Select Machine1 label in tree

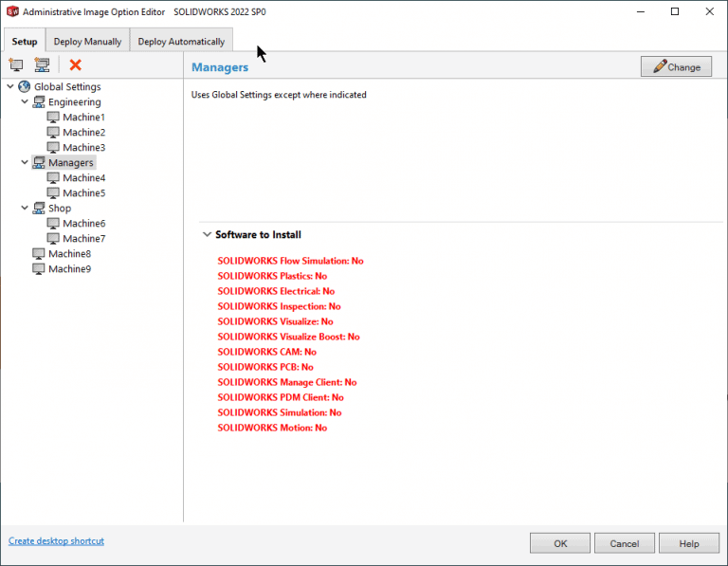tap(84, 117)
